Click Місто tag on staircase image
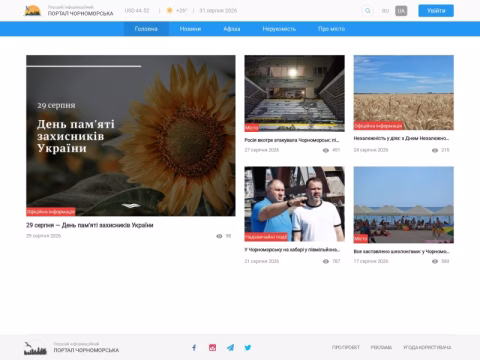Viewport: 480px width, 360px height. click(x=251, y=128)
